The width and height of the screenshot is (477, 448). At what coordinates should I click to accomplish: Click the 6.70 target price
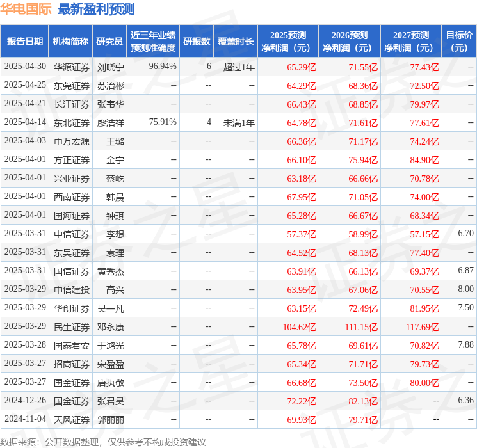pyautogui.click(x=465, y=233)
